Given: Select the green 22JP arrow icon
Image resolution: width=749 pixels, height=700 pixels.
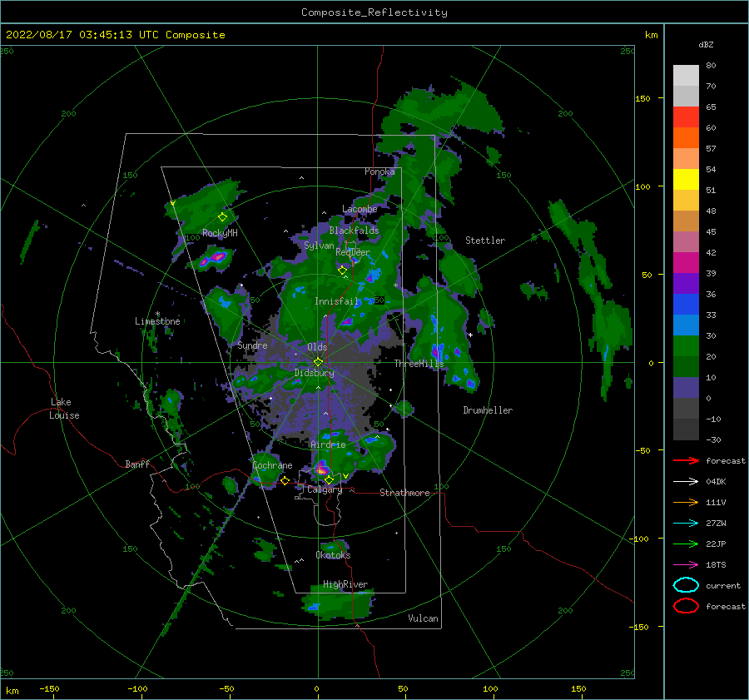Looking at the screenshot, I should [686, 544].
